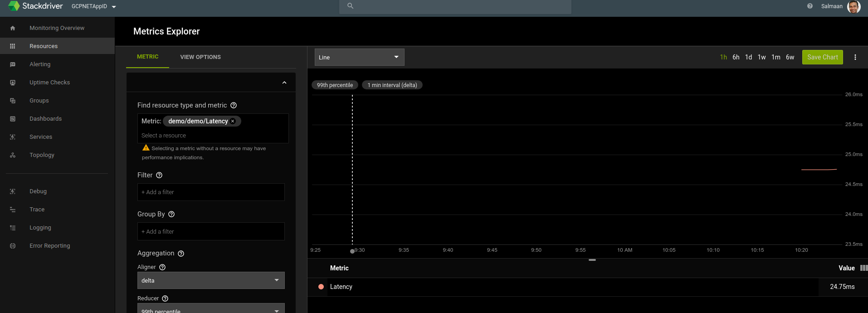Select the Latency legend row
868x313 pixels.
(588, 287)
